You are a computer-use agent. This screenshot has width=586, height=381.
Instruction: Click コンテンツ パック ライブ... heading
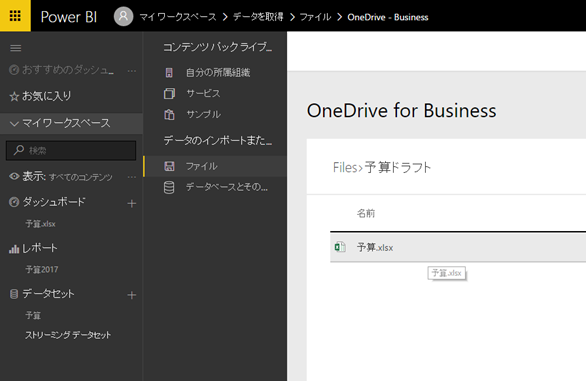pos(217,47)
